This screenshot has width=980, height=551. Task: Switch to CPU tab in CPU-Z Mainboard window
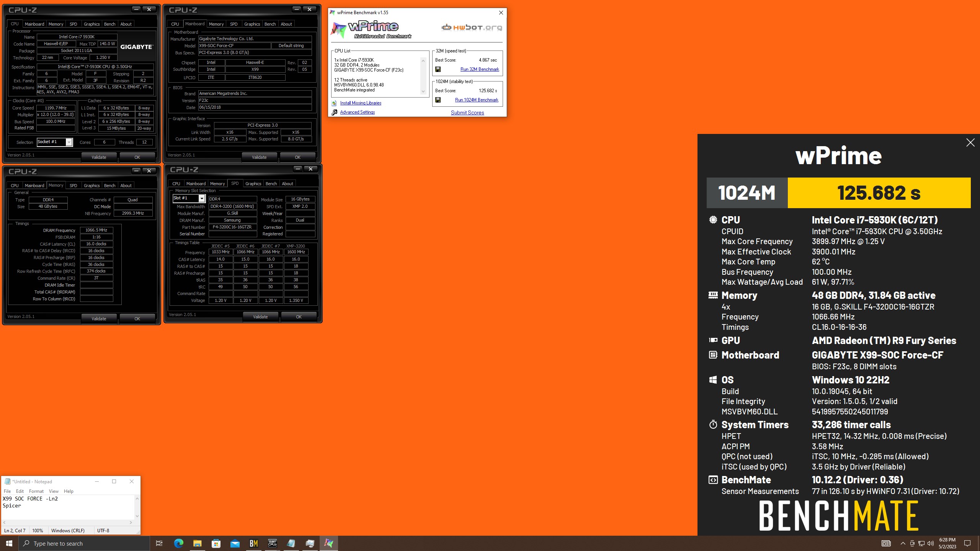[x=175, y=24]
